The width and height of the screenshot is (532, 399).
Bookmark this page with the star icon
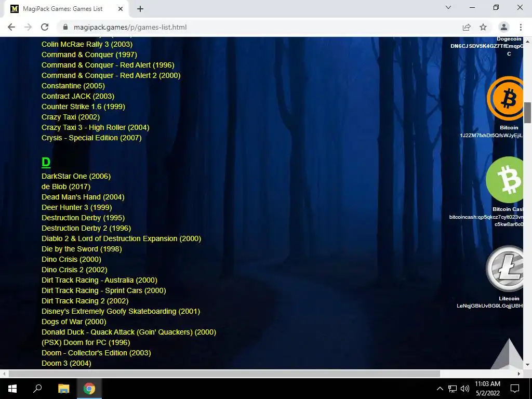(x=483, y=27)
